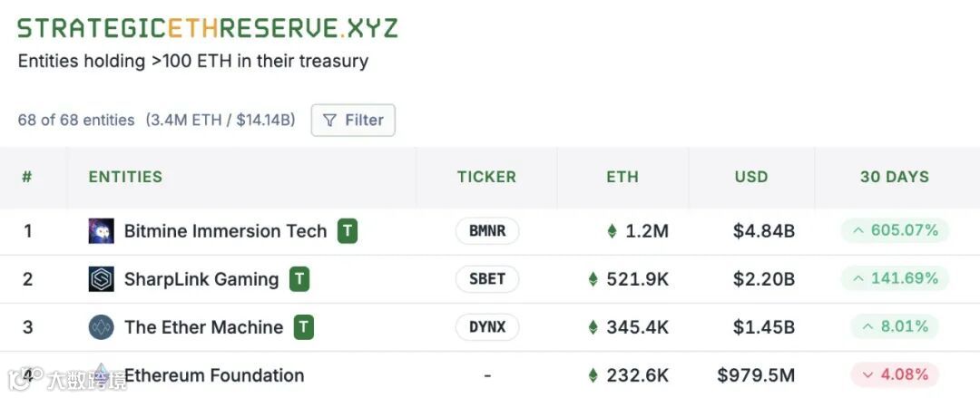Viewport: 980px width, 398px height.
Task: Sort by the ETH column header
Action: pos(622,177)
